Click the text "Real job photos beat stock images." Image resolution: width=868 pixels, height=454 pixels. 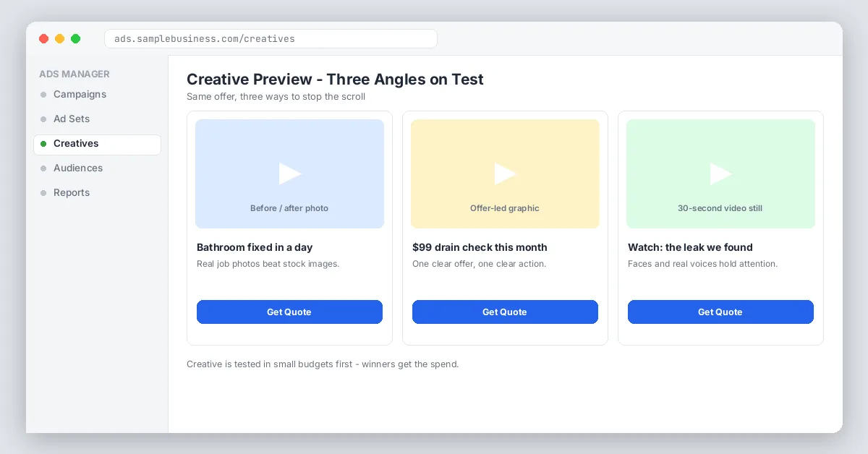268,264
